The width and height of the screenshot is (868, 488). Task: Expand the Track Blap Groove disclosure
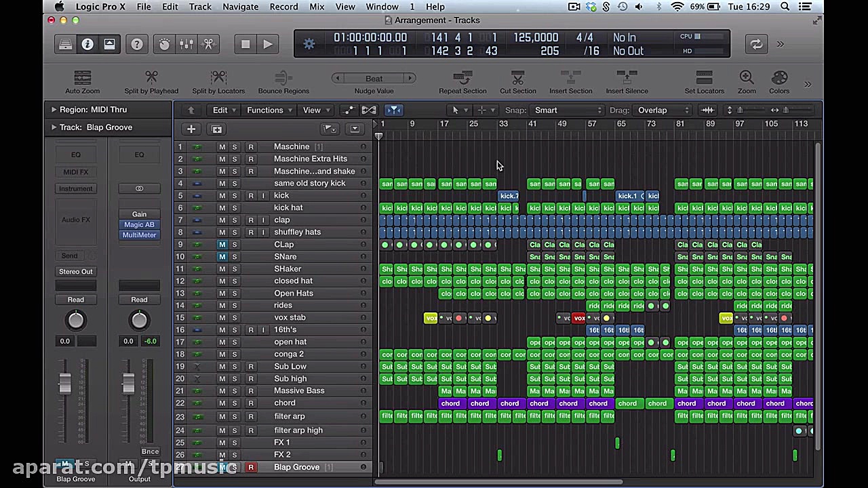click(54, 127)
